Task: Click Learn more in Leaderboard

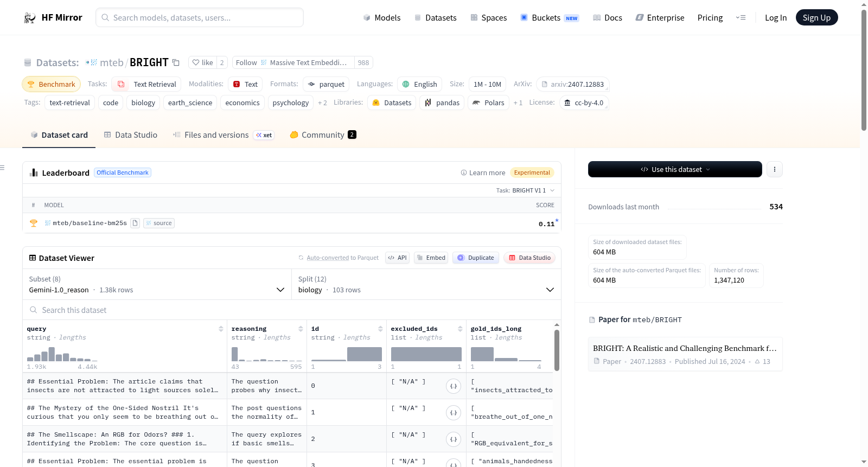Action: point(483,172)
